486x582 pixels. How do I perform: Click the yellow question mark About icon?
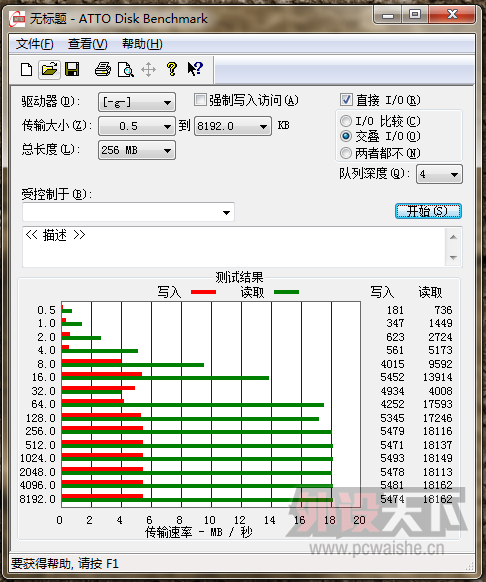point(172,69)
